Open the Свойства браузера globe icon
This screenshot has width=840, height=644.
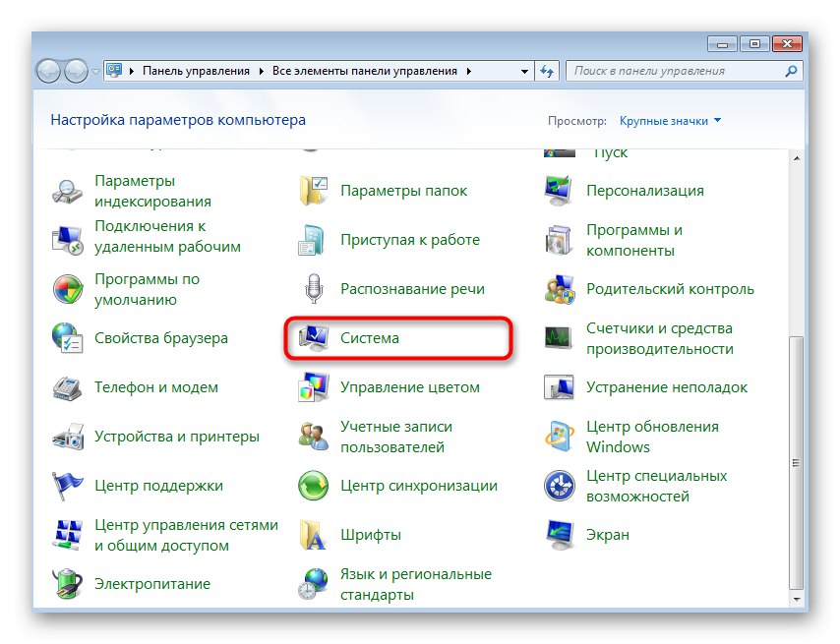68,338
